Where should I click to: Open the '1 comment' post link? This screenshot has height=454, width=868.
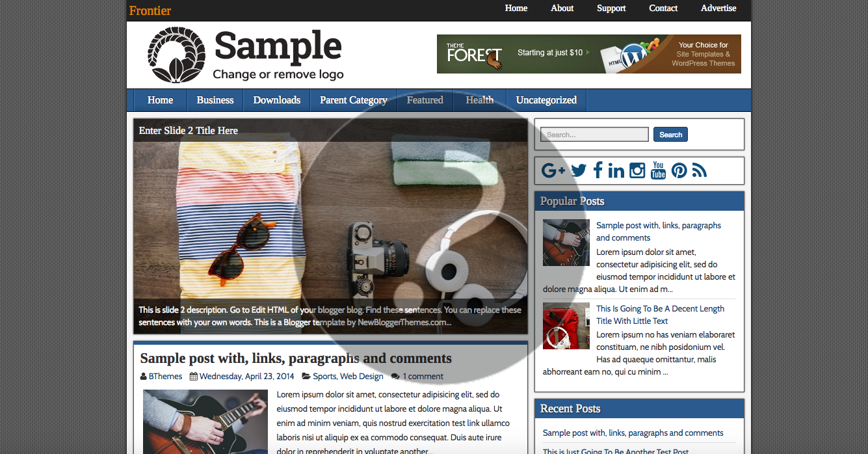point(423,377)
